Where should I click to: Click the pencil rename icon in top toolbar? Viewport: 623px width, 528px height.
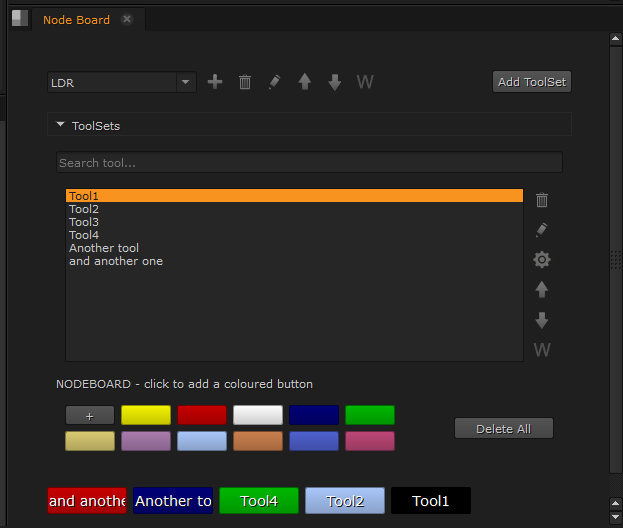[x=275, y=82]
